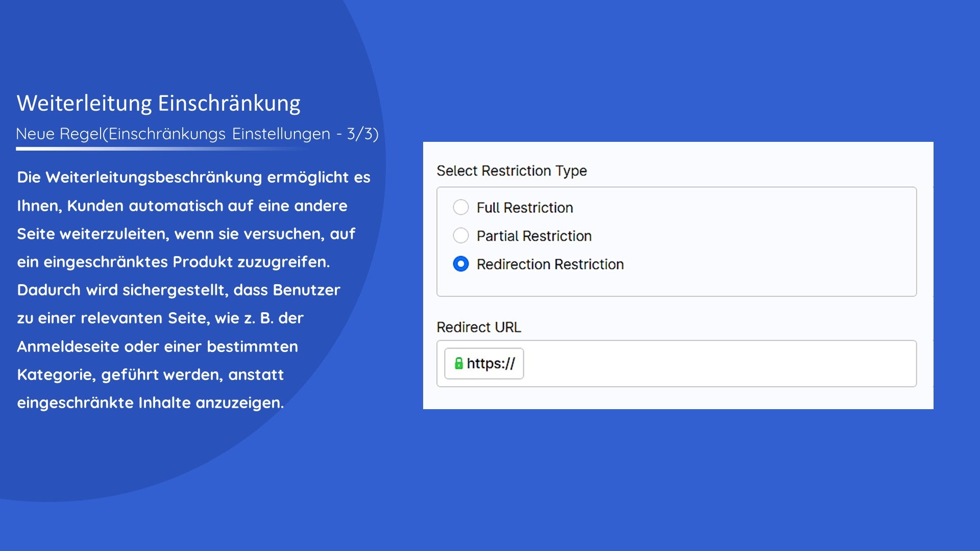Click the 'Redirect URL' label
This screenshot has width=980, height=551.
coord(479,327)
